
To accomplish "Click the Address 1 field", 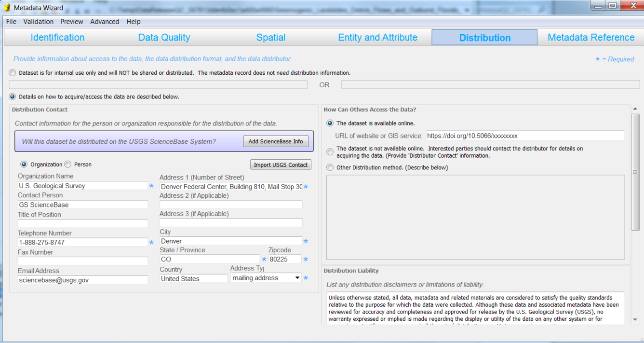I will [x=231, y=187].
